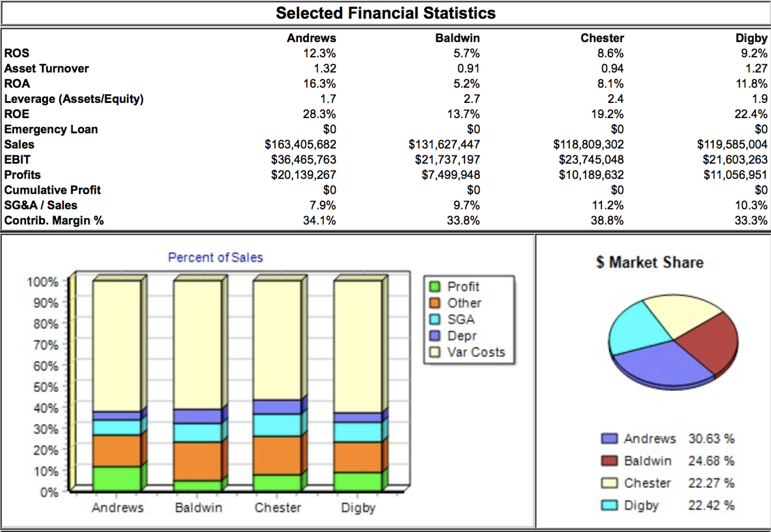
Task: Select the EBIT row label
Action: 17,160
